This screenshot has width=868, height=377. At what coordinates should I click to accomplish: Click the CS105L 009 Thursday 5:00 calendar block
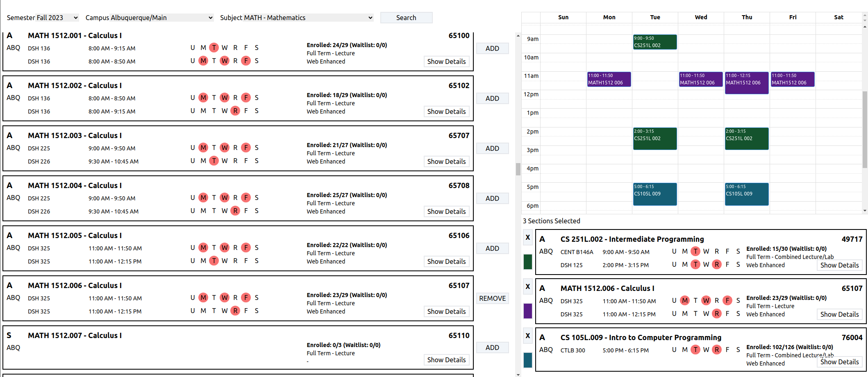pyautogui.click(x=746, y=194)
